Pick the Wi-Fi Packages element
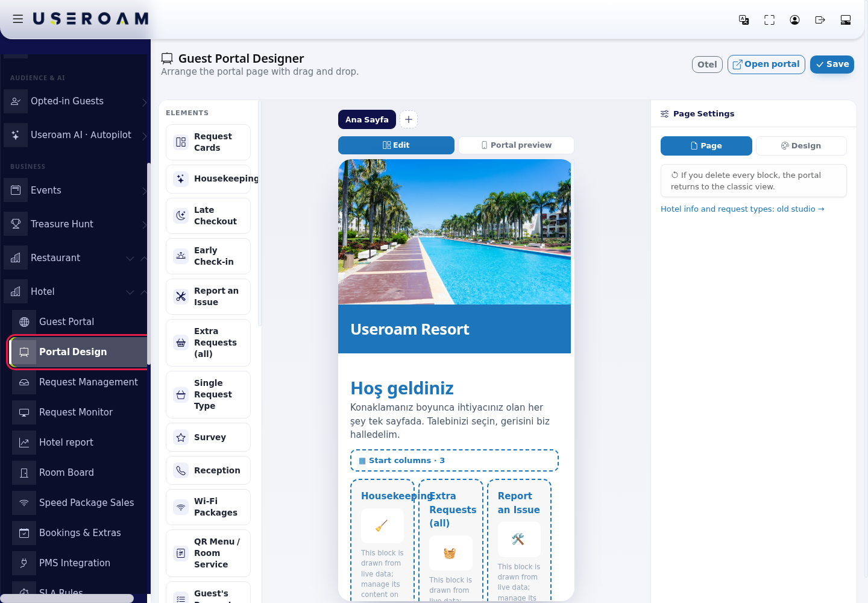This screenshot has height=603, width=868. click(x=208, y=507)
